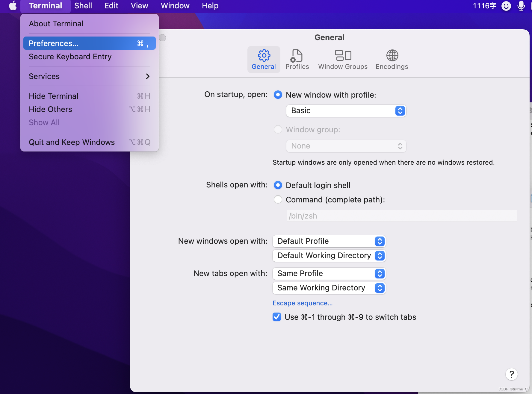The height and width of the screenshot is (394, 532).
Task: Select Command (complete path) radio button
Action: coord(278,200)
